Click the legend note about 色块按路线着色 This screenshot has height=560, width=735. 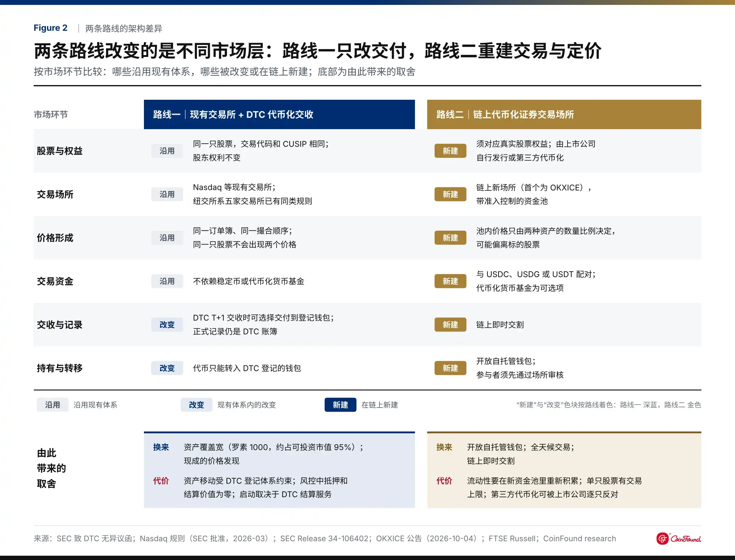609,405
